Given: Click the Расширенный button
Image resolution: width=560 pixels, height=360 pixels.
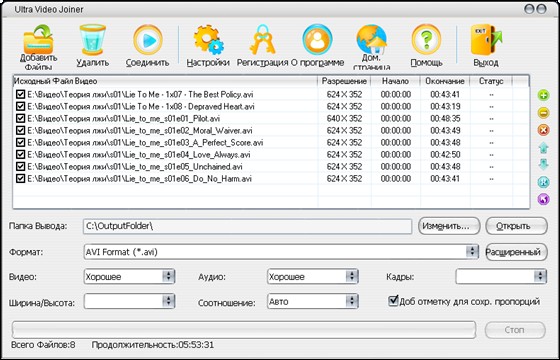Looking at the screenshot, I should (516, 252).
